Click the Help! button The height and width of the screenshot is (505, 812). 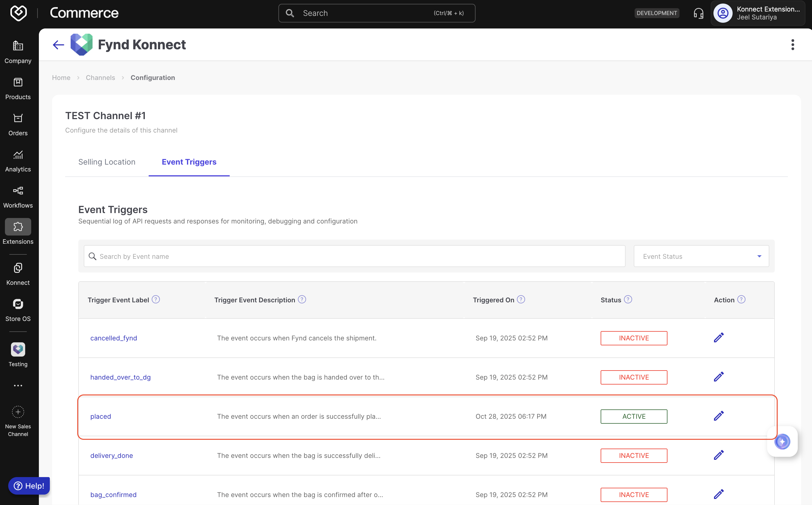click(x=29, y=486)
